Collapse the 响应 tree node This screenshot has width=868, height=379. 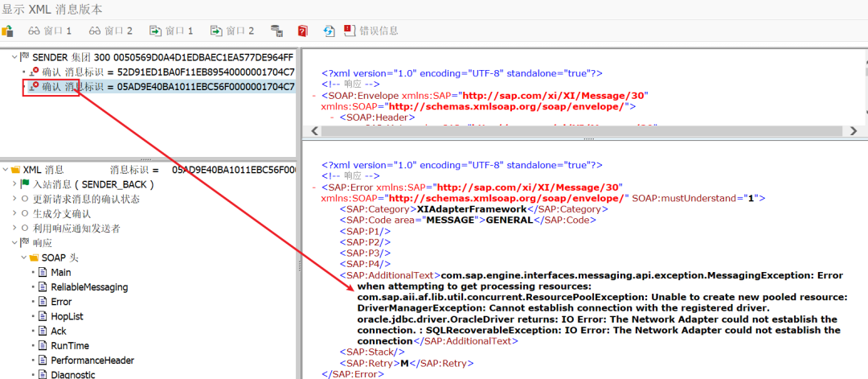click(14, 243)
